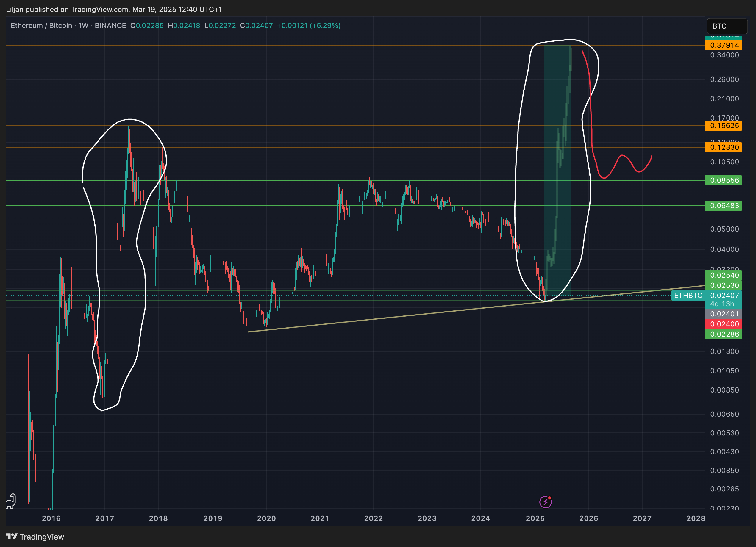Click the 2020 label on the time axis
Viewport: 756px width, 547px height.
[266, 518]
